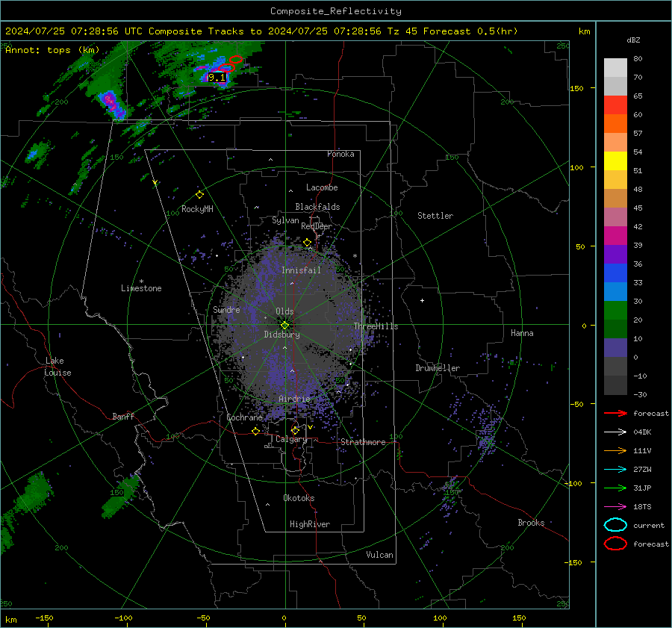672x628 pixels.
Task: Click the Limestone label
Action: tap(141, 288)
